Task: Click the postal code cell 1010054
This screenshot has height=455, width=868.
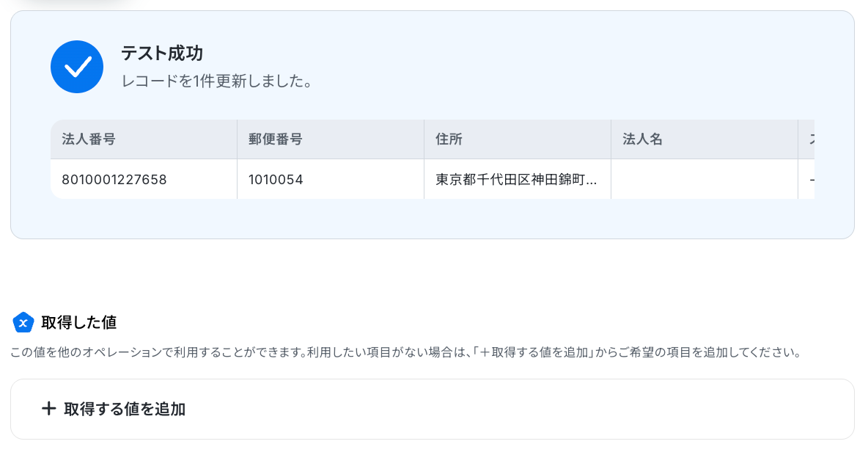Action: [331, 179]
